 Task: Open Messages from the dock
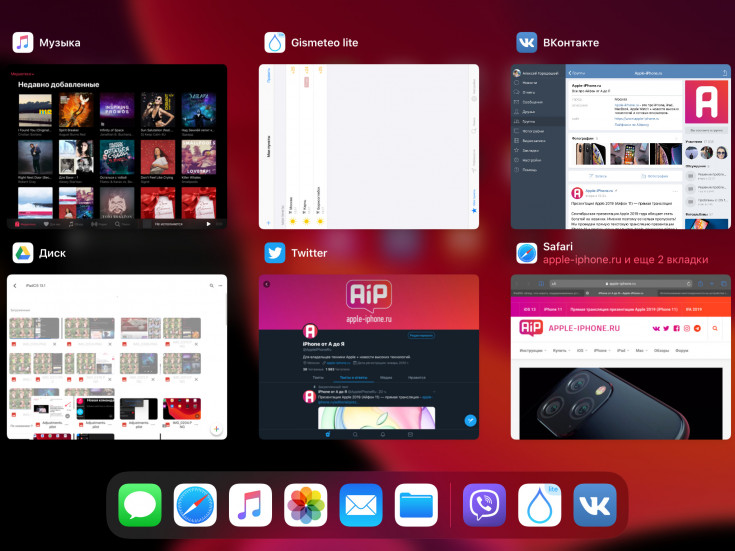(x=140, y=505)
